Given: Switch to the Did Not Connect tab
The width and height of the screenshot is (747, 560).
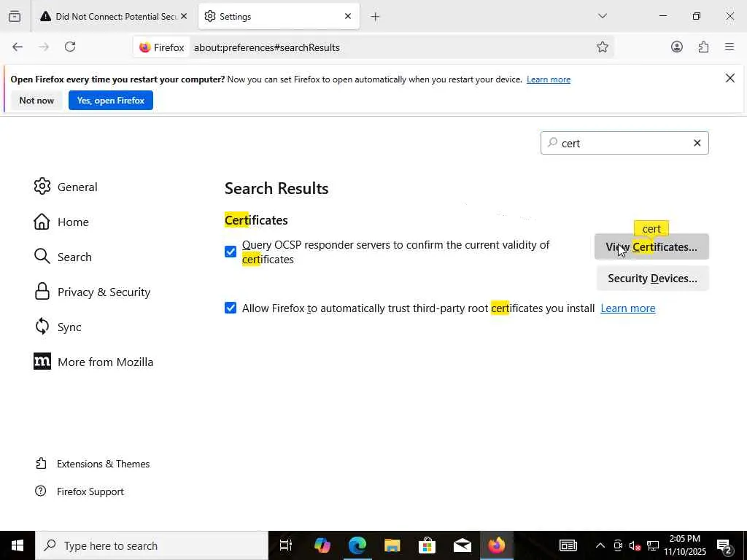Looking at the screenshot, I should pos(109,16).
